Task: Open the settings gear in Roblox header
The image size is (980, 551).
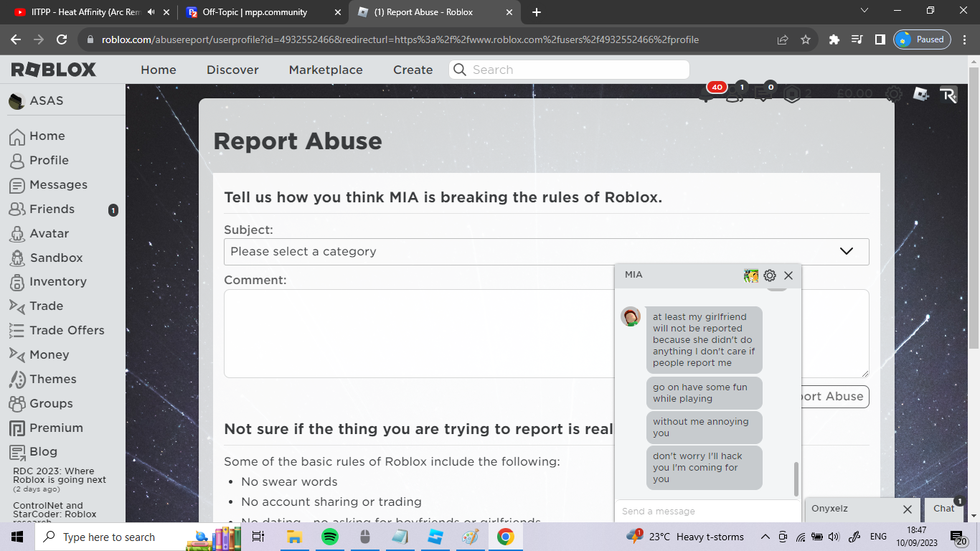Action: click(x=893, y=94)
